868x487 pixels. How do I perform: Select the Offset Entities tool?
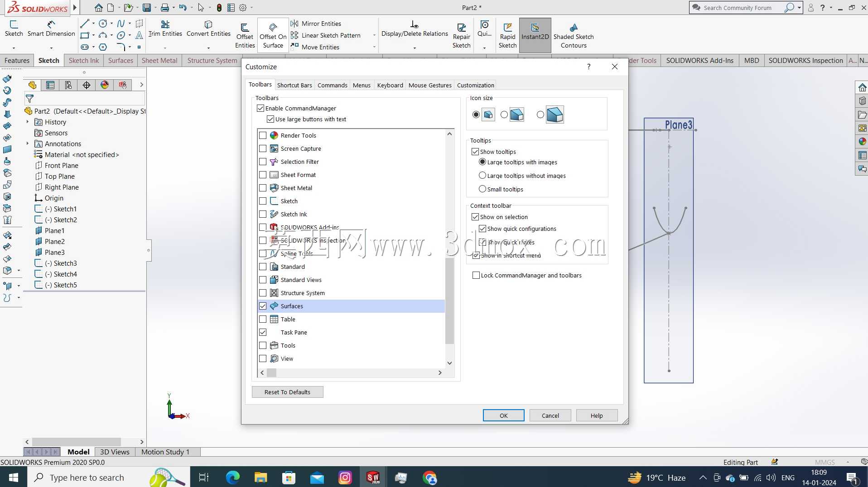click(245, 35)
